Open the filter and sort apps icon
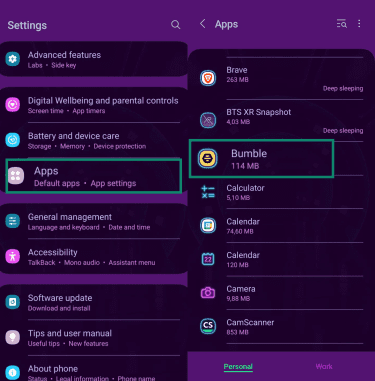Viewport: 375px width, 381px height. pos(342,24)
